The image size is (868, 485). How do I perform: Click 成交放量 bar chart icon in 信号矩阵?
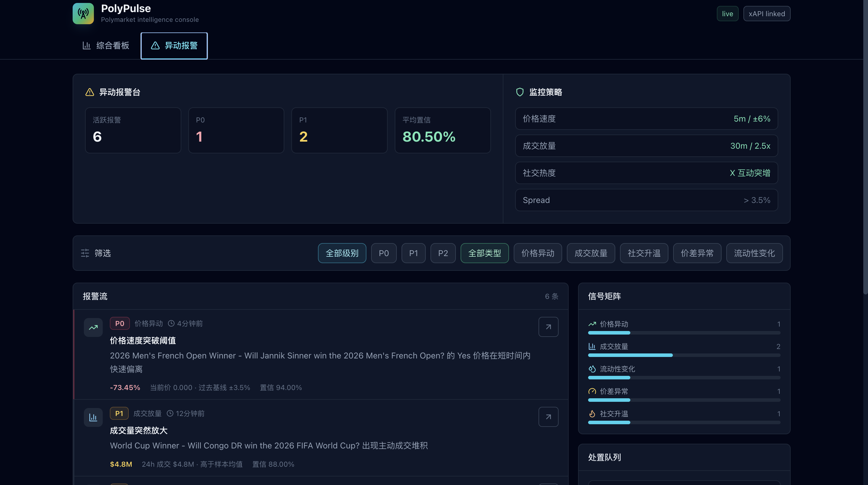coord(592,347)
